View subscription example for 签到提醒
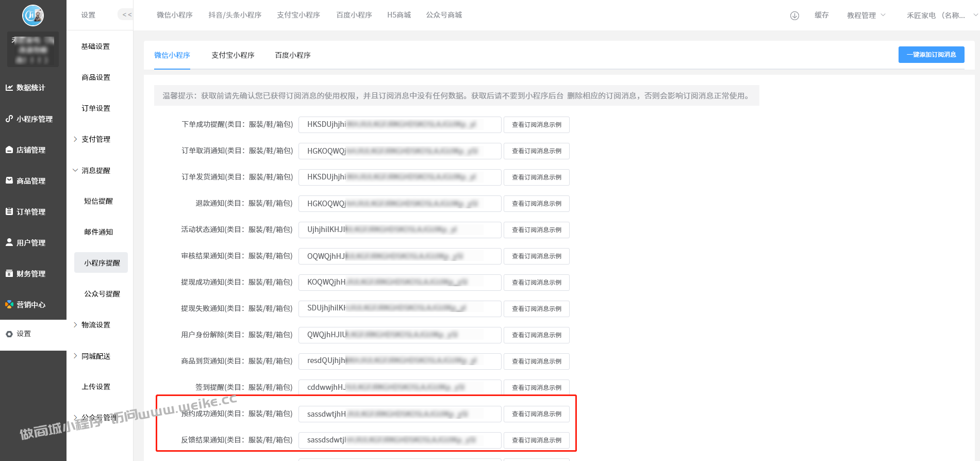The height and width of the screenshot is (461, 980). (x=536, y=388)
